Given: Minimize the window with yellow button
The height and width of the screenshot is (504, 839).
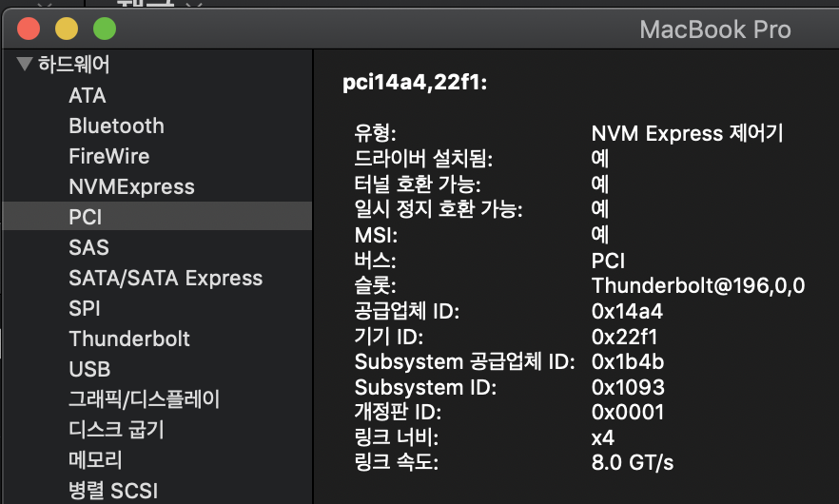Looking at the screenshot, I should click(67, 29).
